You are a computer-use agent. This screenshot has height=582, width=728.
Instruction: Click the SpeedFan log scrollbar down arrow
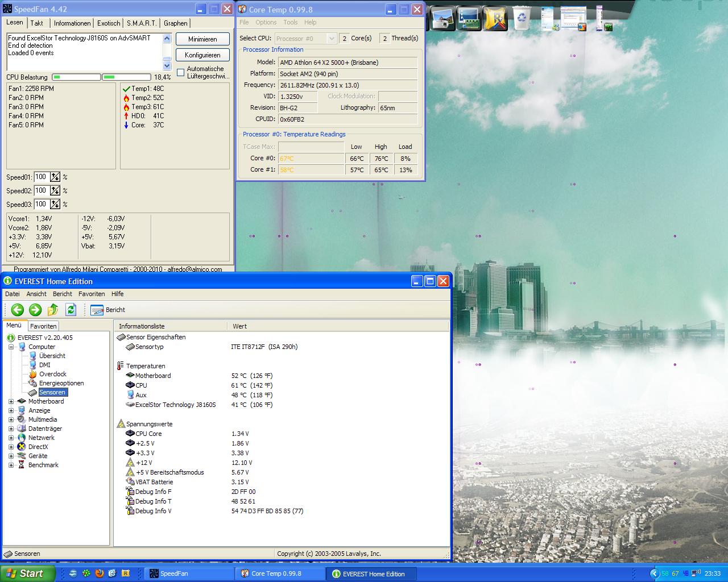tap(167, 65)
